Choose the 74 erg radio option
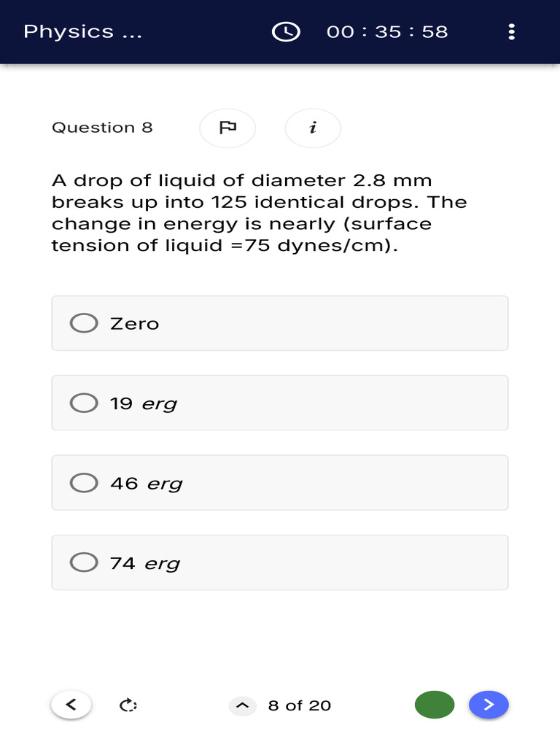The height and width of the screenshot is (747, 560). (x=84, y=562)
